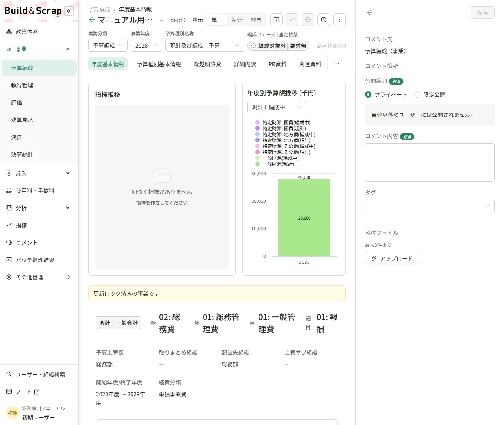
Task: Open 政策体系 in the sidebar
Action: pyautogui.click(x=39, y=32)
